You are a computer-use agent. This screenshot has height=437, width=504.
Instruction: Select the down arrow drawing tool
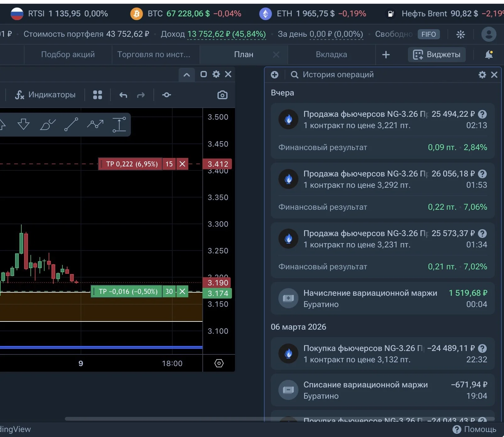tap(24, 124)
